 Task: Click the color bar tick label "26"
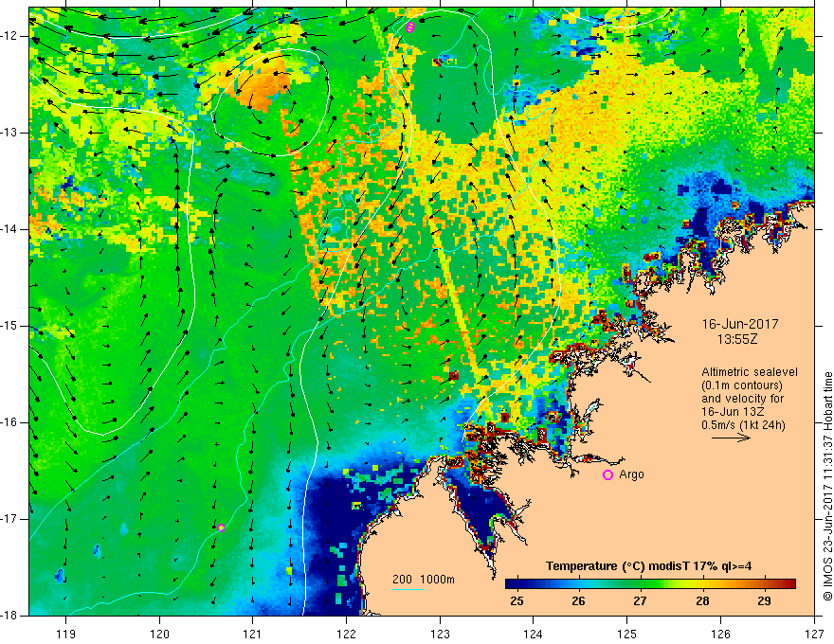click(579, 601)
